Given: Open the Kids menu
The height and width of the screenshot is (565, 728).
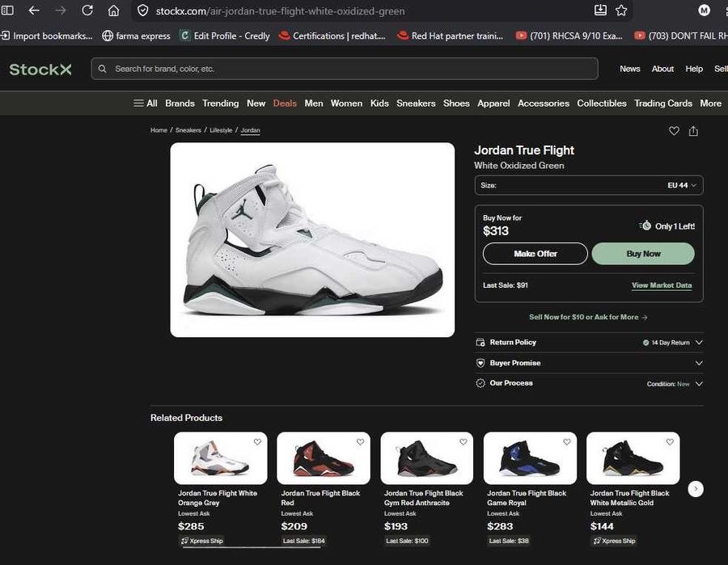Looking at the screenshot, I should (x=379, y=103).
